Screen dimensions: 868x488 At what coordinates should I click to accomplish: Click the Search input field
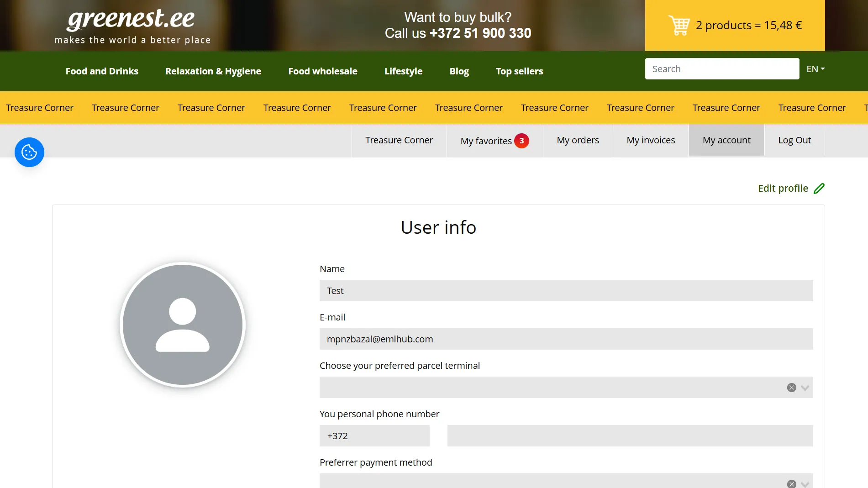(x=722, y=69)
